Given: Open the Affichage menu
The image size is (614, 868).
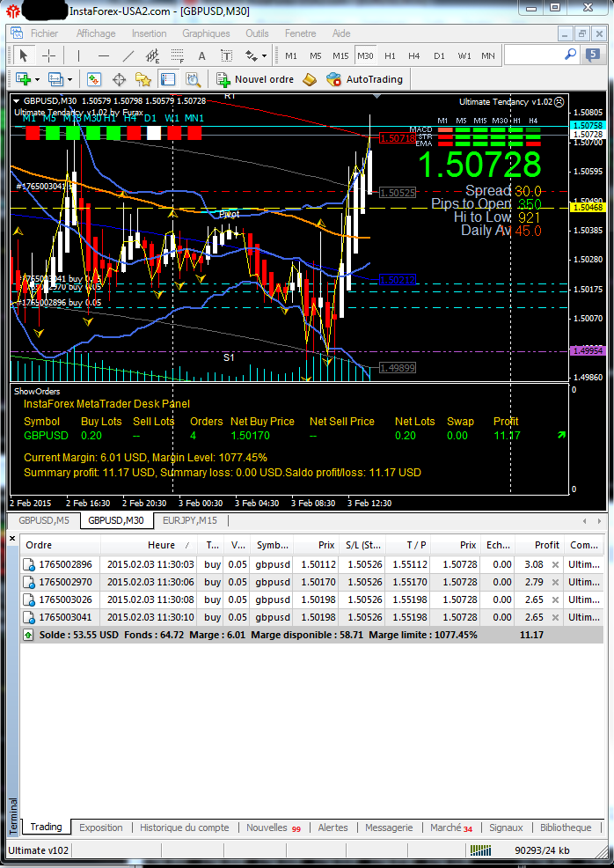Looking at the screenshot, I should [x=96, y=33].
